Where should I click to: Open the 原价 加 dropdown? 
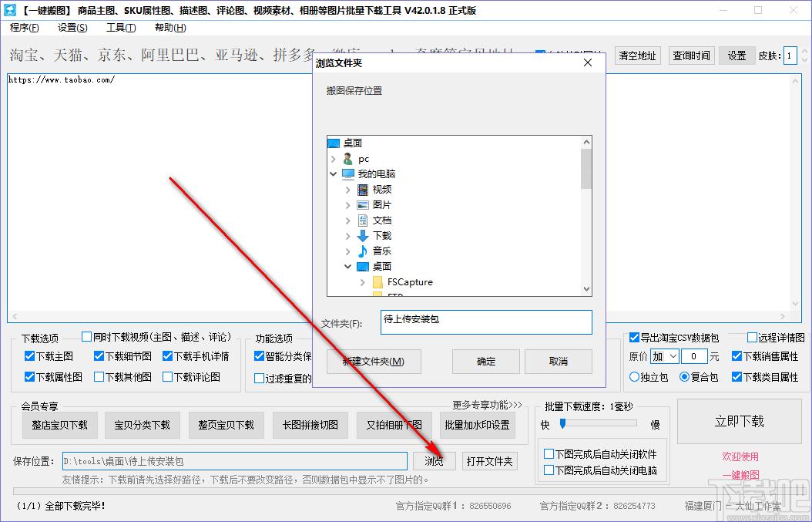(x=664, y=357)
